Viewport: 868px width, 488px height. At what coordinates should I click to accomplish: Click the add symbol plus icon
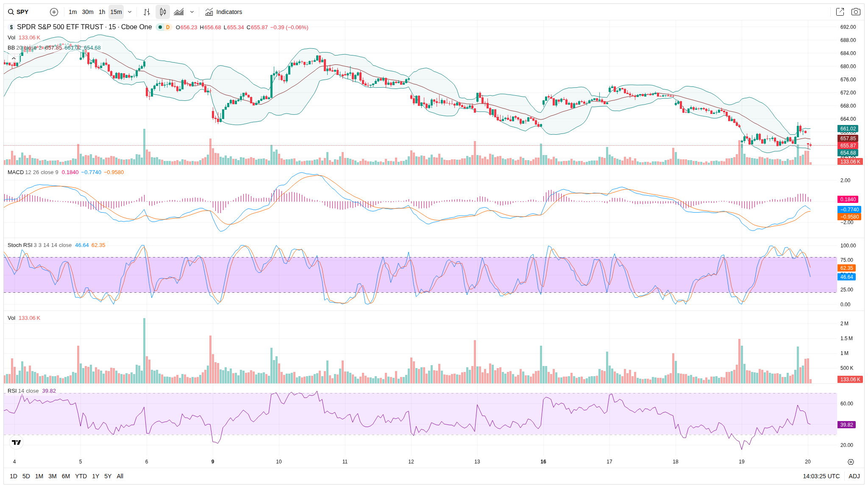[x=54, y=12]
